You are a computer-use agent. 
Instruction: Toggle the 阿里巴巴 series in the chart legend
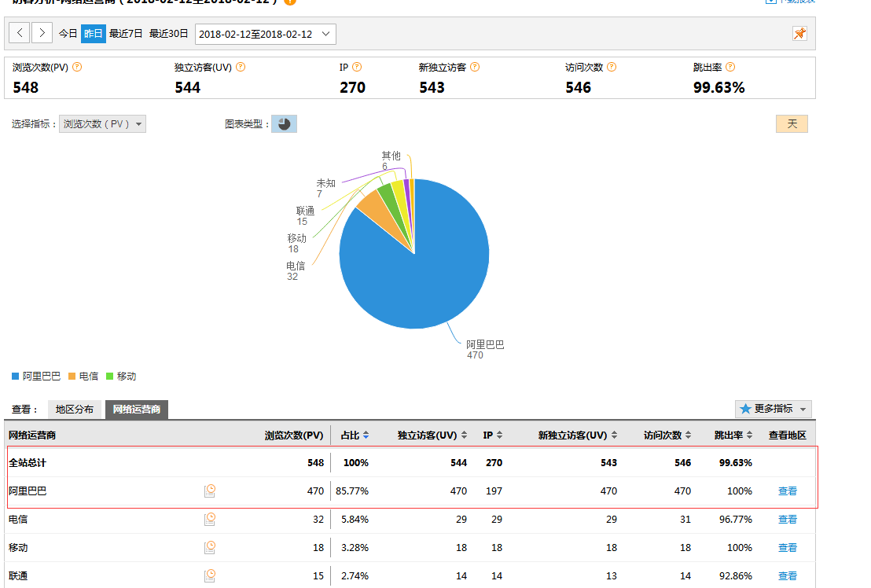[x=36, y=377]
